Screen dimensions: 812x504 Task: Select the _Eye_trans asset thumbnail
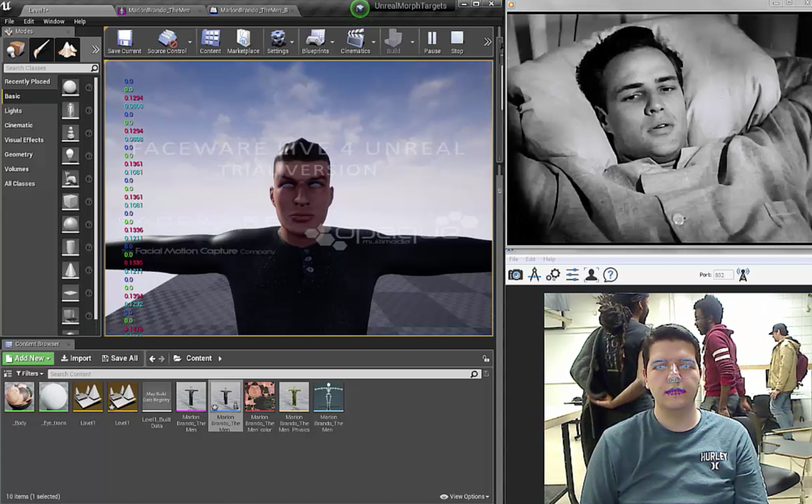pos(54,397)
